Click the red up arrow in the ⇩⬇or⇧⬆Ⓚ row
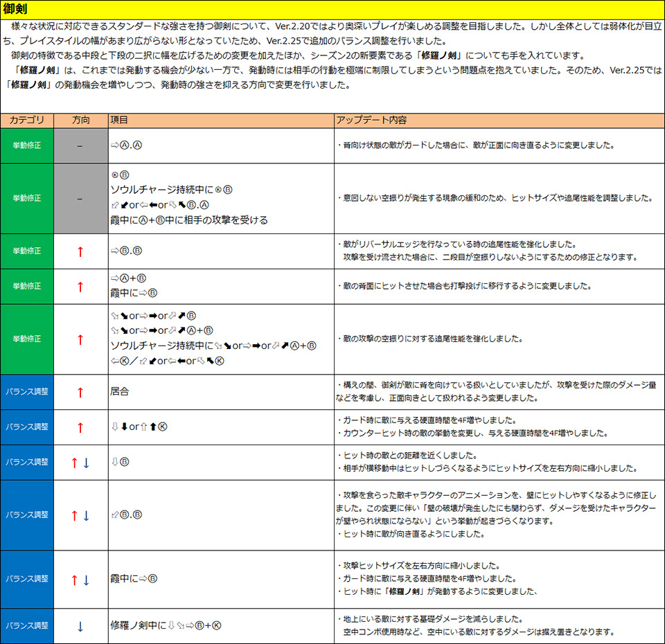Viewport: 665px width, 644px height. click(80, 427)
